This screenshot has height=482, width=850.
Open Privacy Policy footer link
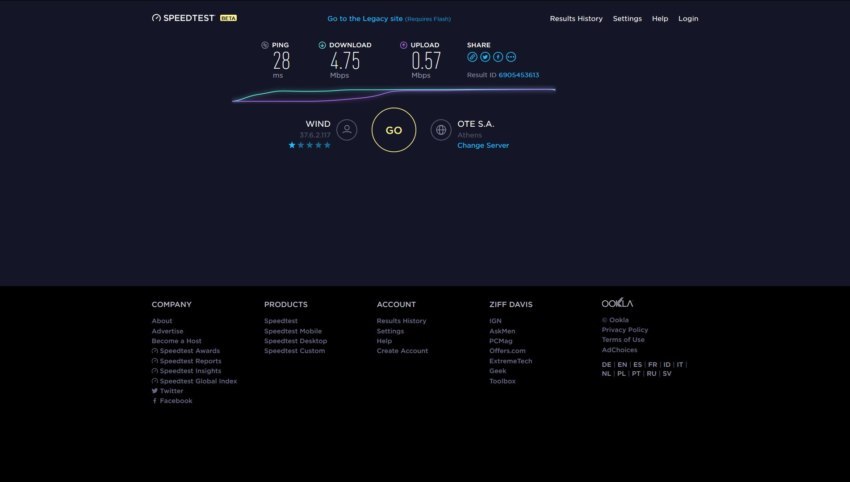[624, 330]
